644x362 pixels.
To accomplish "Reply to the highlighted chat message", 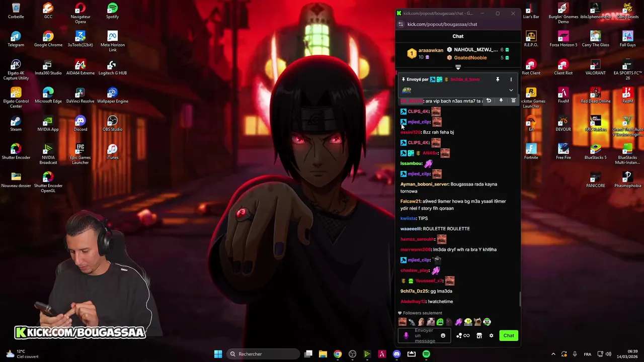I will coord(489,101).
